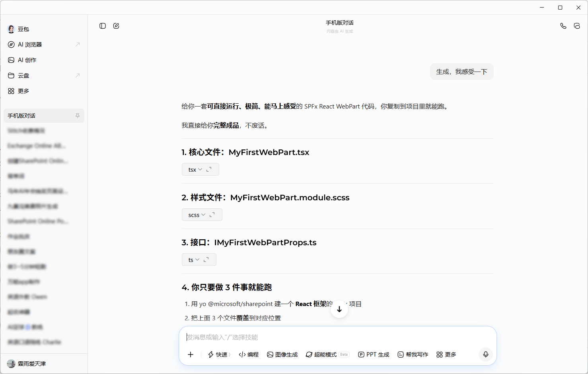Open the sidebar 更多 menu
The image size is (588, 374).
coord(44,91)
